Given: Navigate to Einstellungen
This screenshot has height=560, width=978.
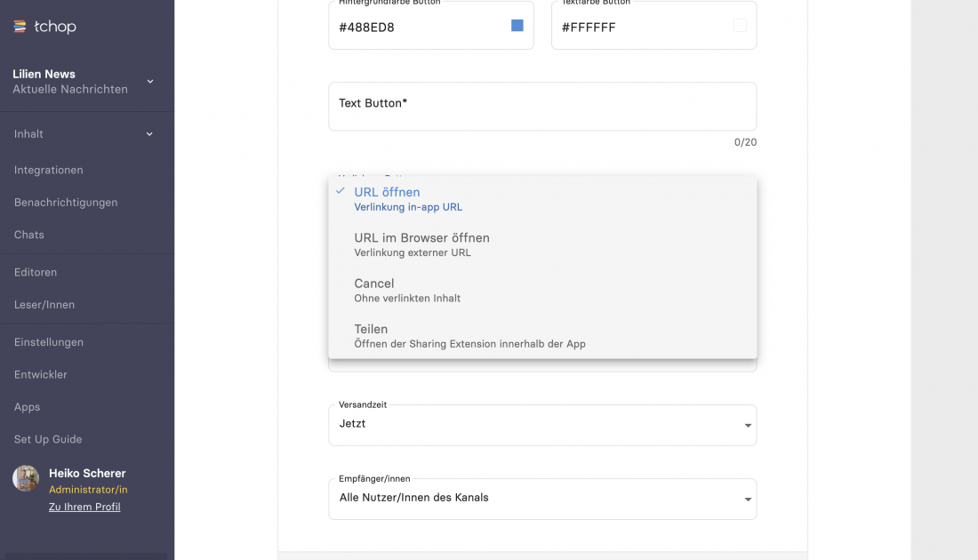Looking at the screenshot, I should (x=49, y=342).
